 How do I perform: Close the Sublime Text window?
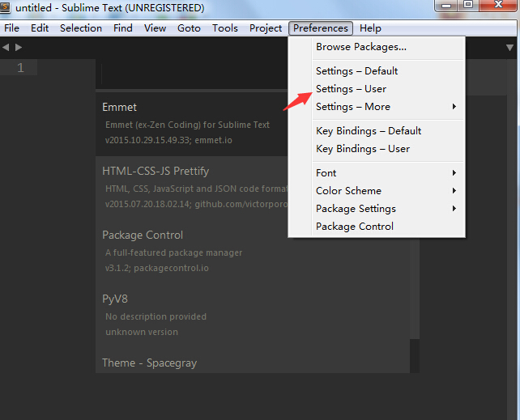click(x=498, y=6)
